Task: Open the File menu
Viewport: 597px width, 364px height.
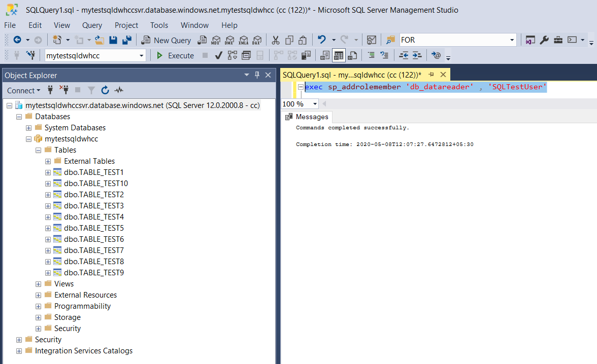Action: click(10, 25)
